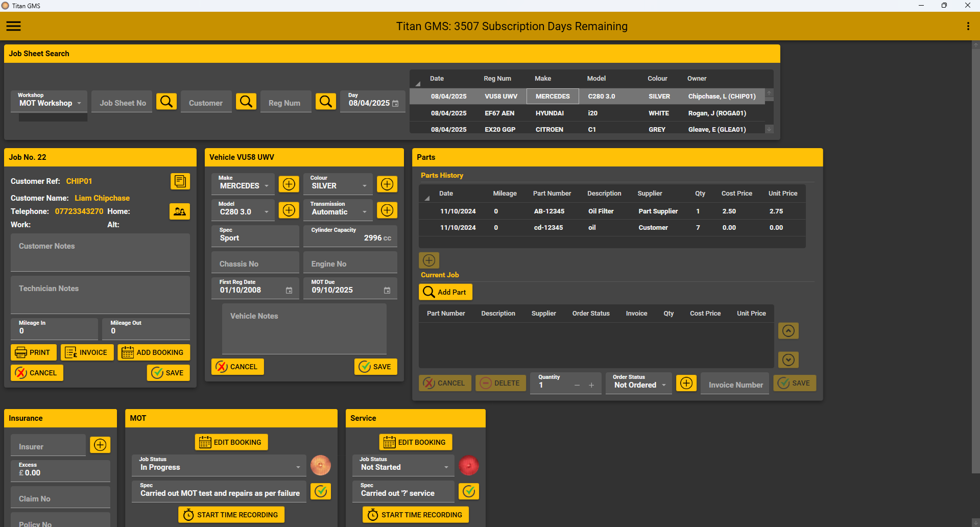
Task: Start MOT time recording
Action: 231,515
